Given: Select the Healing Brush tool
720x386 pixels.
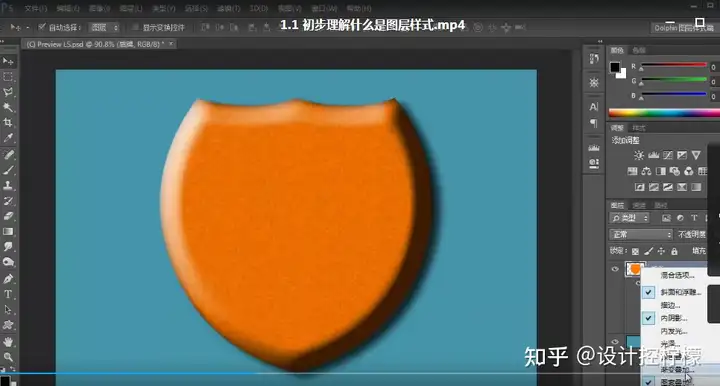Looking at the screenshot, I should (x=8, y=155).
